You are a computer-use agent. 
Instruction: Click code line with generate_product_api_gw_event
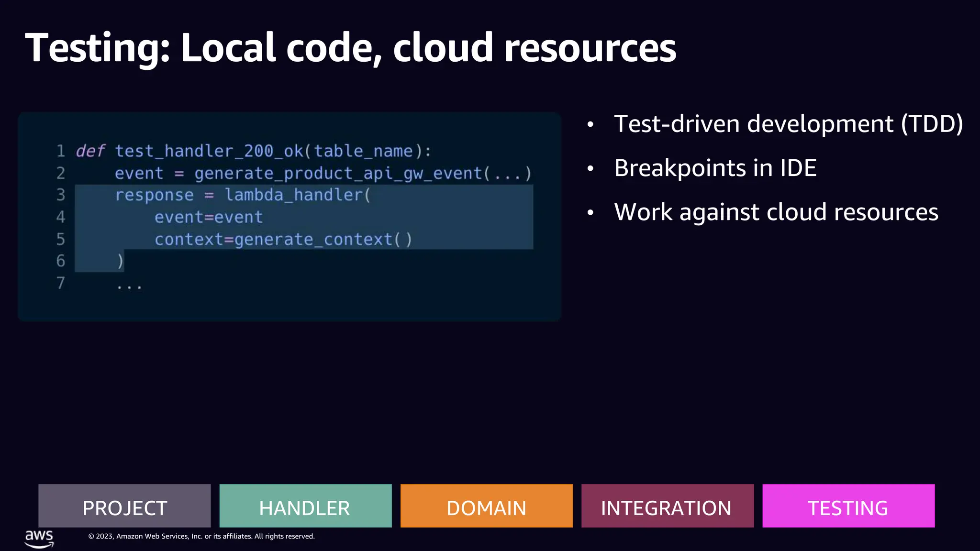tap(323, 173)
